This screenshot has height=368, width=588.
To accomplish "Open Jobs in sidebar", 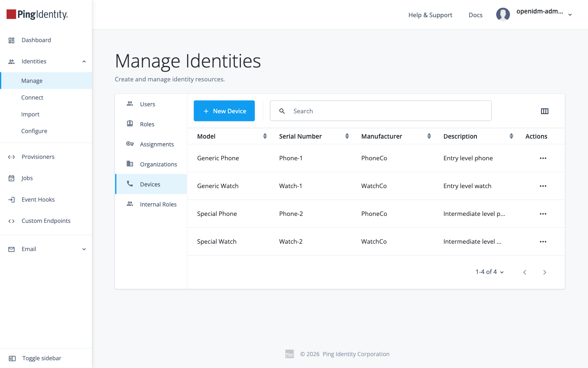I will tap(46, 178).
